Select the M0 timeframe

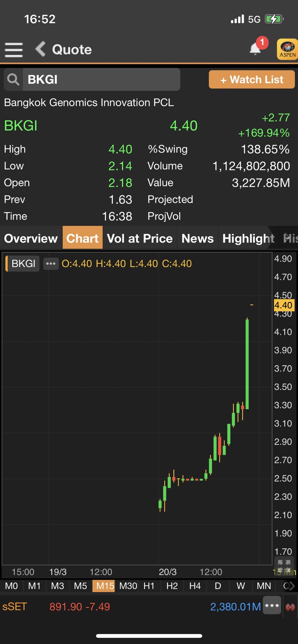coord(11,586)
